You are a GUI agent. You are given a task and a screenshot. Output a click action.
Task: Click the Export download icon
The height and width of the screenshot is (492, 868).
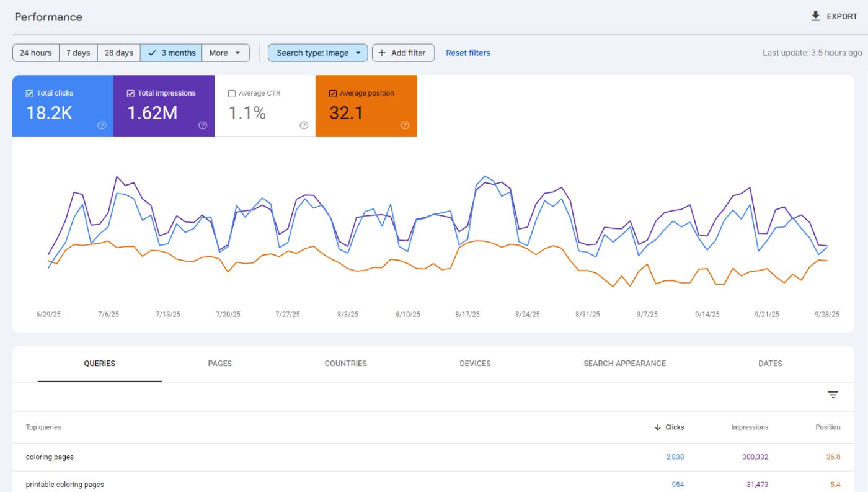pyautogui.click(x=815, y=16)
